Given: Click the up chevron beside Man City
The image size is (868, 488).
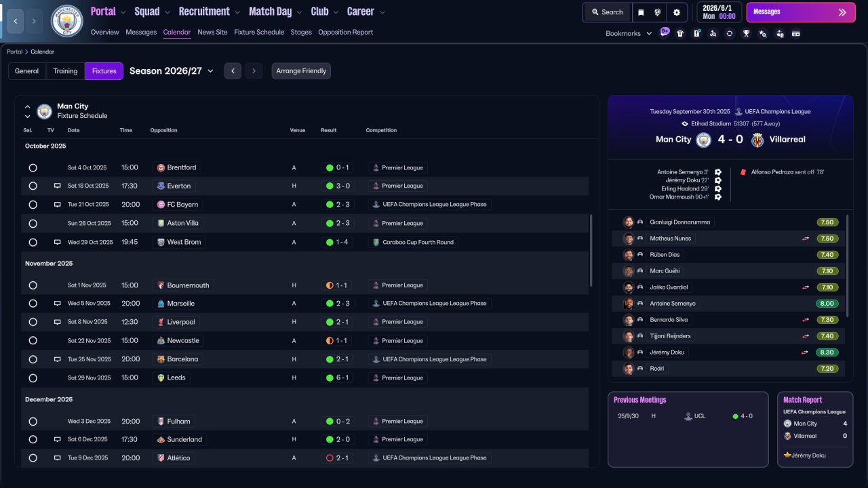Looking at the screenshot, I should [27, 106].
